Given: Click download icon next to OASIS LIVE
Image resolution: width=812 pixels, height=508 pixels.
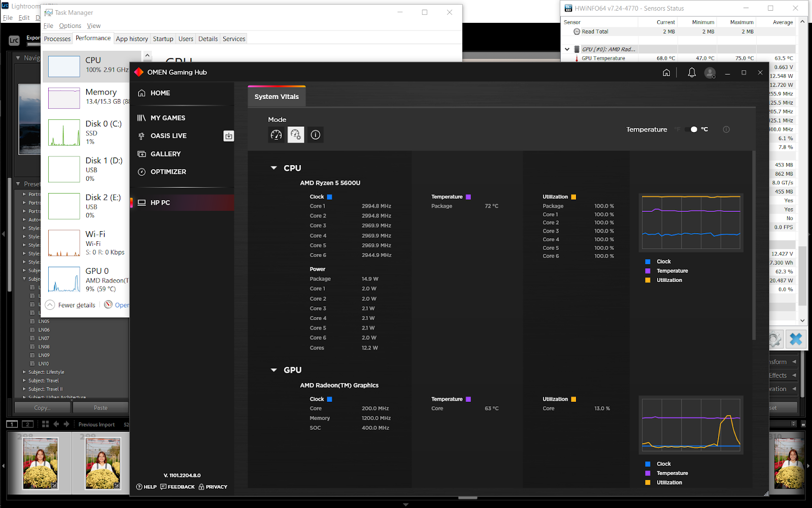Looking at the screenshot, I should (228, 136).
